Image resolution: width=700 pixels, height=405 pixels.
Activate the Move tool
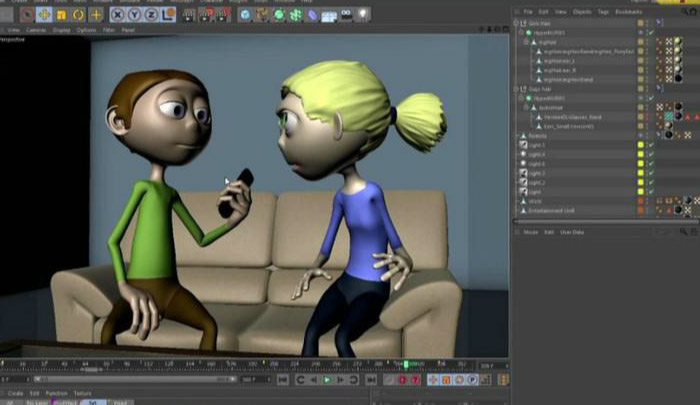tap(44, 15)
